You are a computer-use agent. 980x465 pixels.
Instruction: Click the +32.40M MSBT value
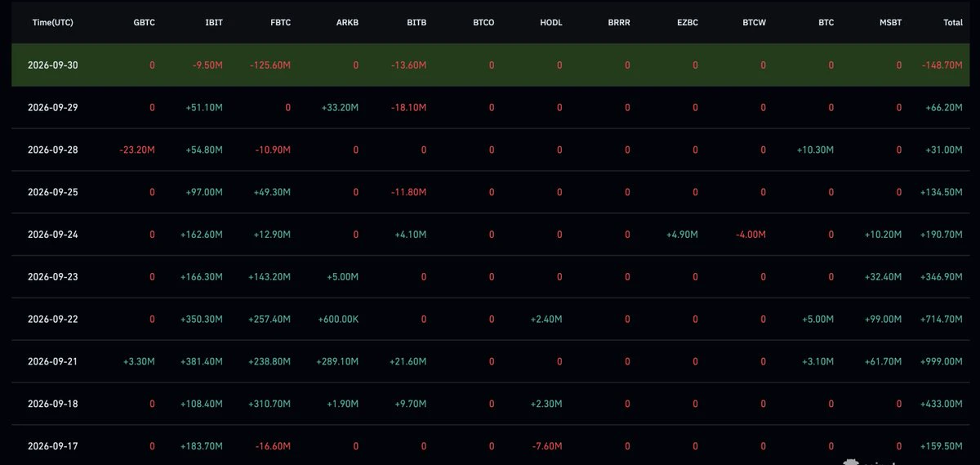[x=884, y=277]
